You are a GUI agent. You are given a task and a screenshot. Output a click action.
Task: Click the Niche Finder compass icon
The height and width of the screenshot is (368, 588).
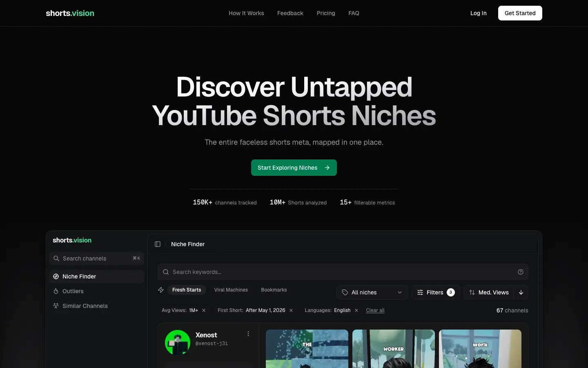[x=56, y=276]
